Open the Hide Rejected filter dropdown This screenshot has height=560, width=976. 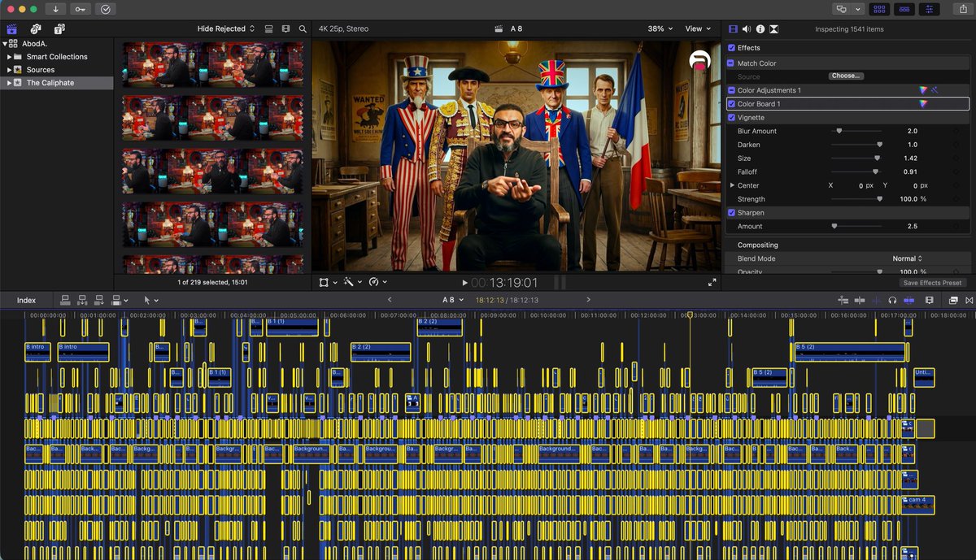point(225,28)
